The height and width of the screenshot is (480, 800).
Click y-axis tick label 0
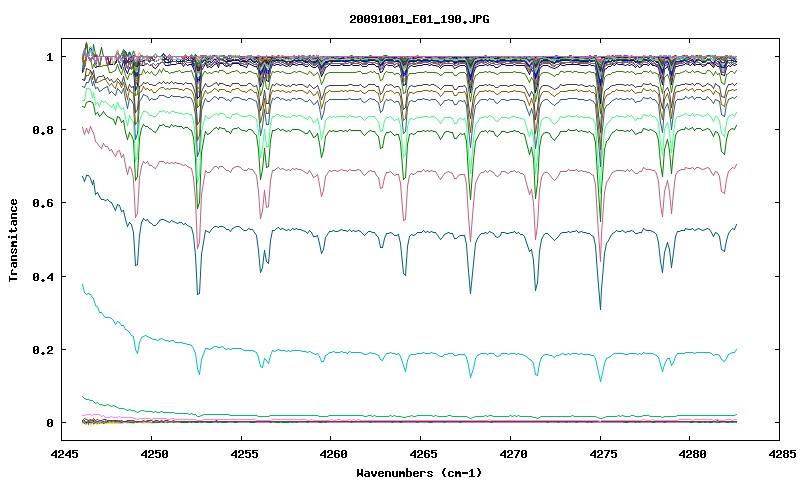[49, 423]
